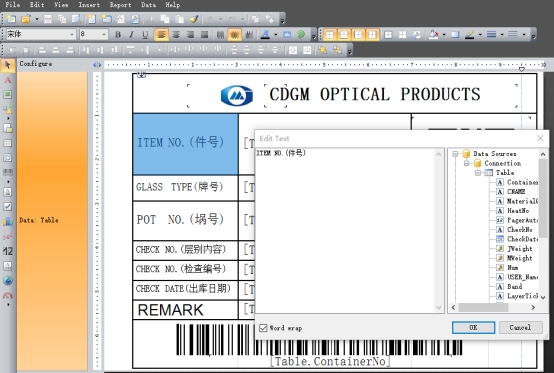This screenshot has height=373, width=554.
Task: Toggle Center text horizontally
Action: pos(176,35)
